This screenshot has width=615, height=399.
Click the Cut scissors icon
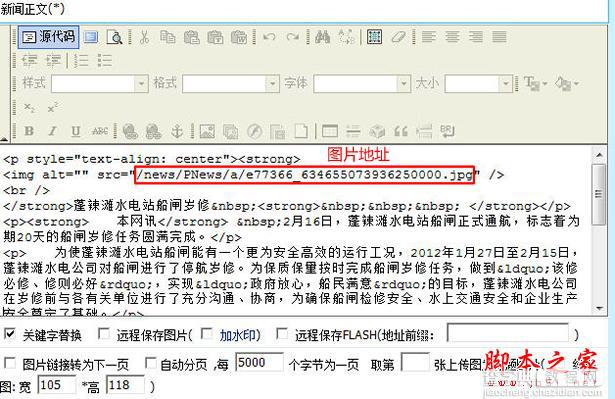click(x=144, y=37)
